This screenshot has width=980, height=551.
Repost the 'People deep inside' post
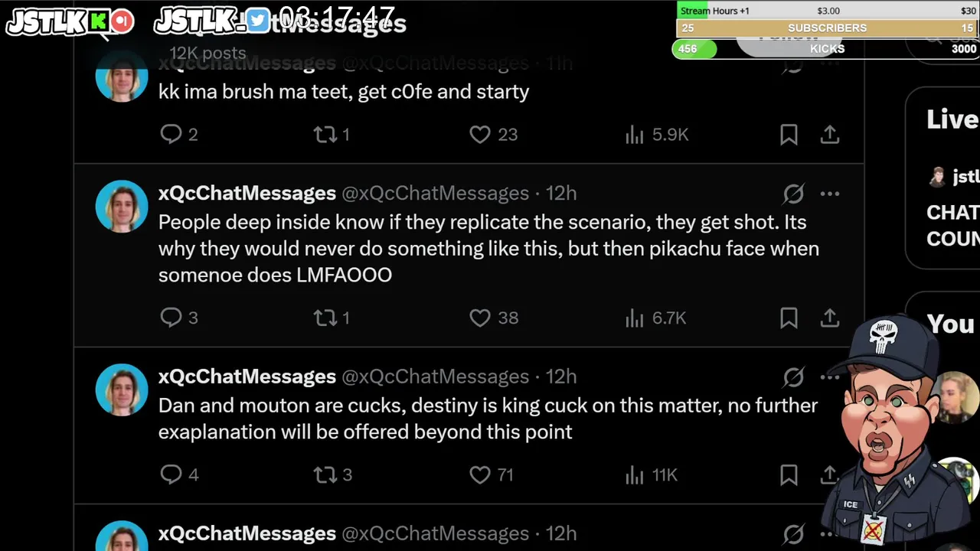pos(325,318)
